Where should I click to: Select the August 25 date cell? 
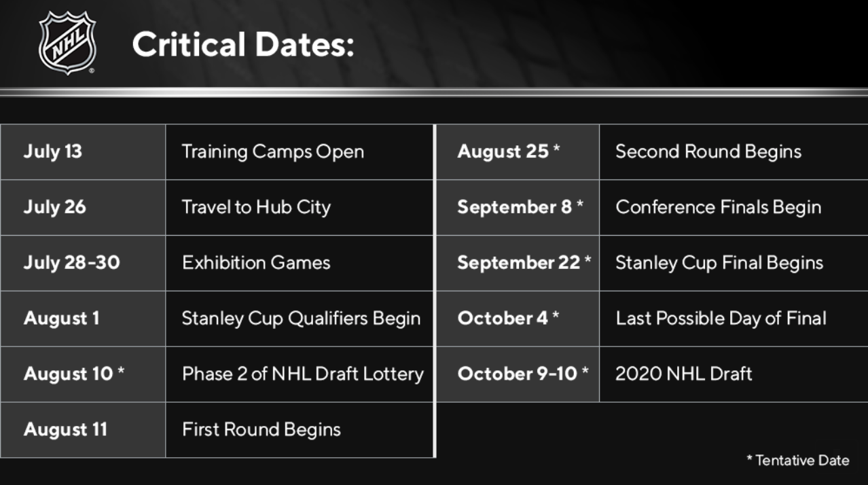click(518, 151)
